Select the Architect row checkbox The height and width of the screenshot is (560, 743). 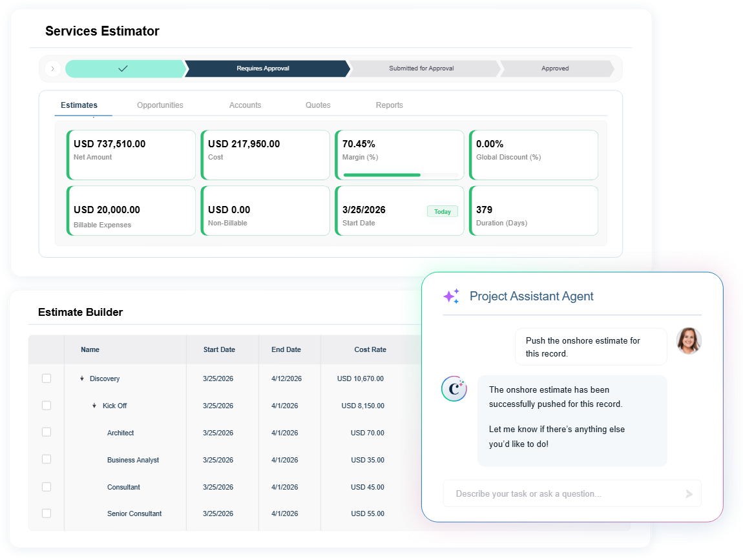point(47,432)
